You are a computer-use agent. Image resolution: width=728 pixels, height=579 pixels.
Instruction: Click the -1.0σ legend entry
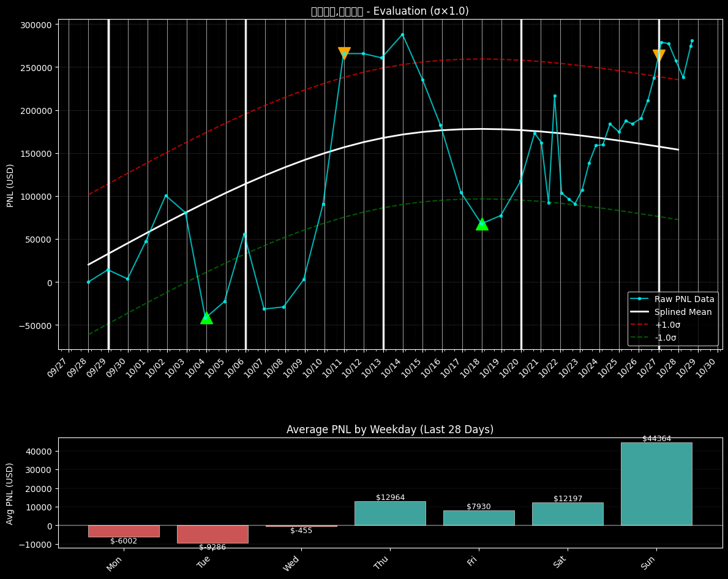coord(666,338)
